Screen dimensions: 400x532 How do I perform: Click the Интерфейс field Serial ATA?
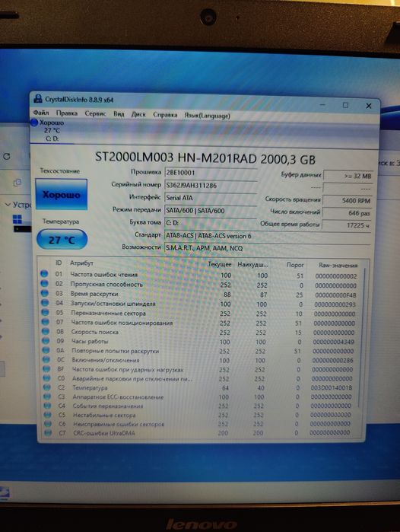coord(211,198)
